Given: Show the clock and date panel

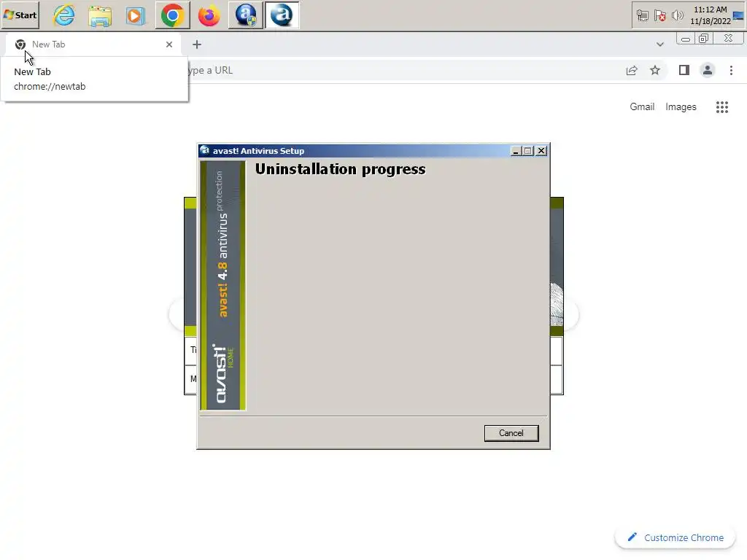Looking at the screenshot, I should (711, 15).
